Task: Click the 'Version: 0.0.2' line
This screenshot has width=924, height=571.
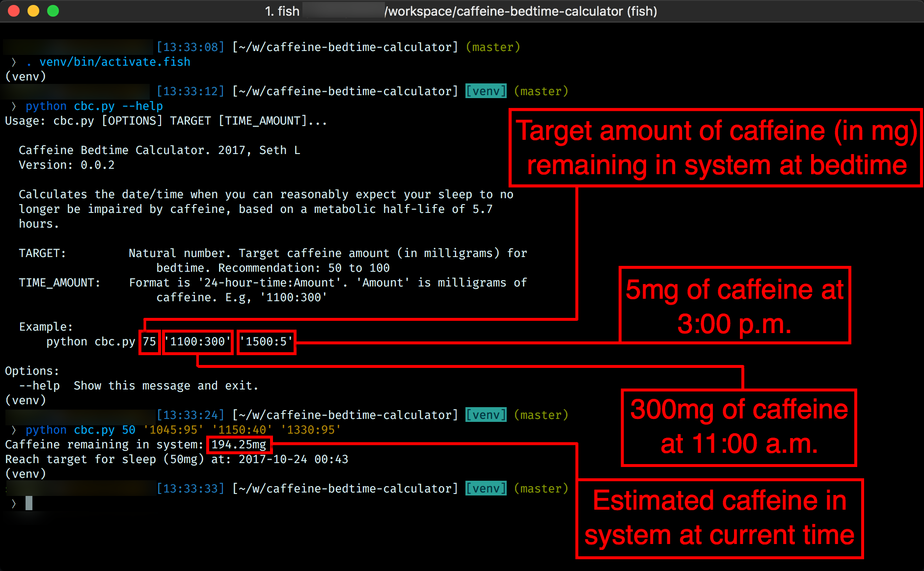Action: tap(66, 165)
